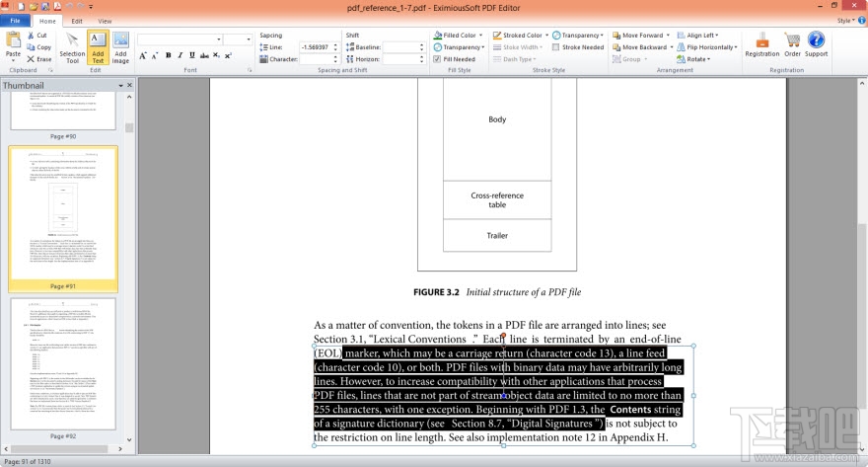This screenshot has height=467, width=868.
Task: Undo the last action
Action: pyautogui.click(x=69, y=7)
